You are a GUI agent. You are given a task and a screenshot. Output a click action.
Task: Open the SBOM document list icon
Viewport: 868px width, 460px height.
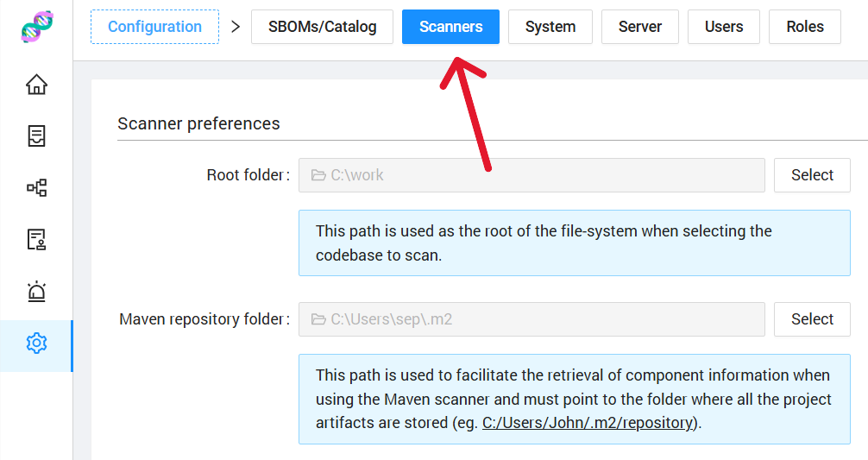pos(36,136)
